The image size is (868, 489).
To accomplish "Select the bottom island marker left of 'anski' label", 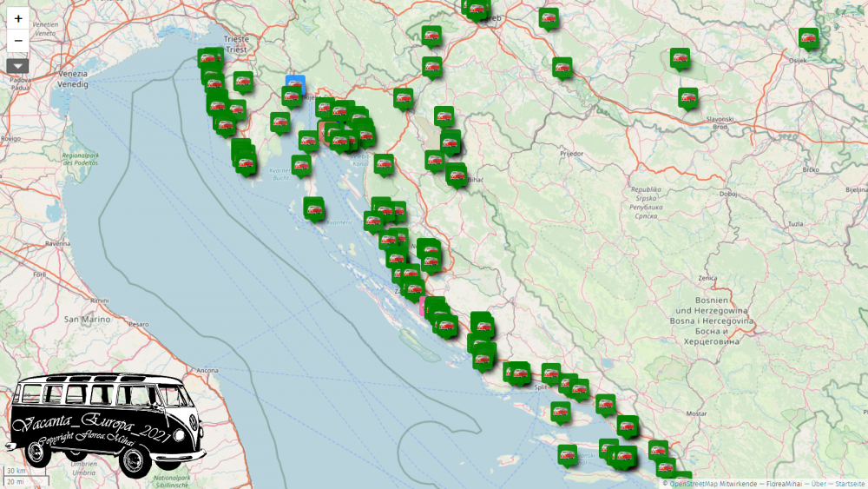I will (568, 456).
